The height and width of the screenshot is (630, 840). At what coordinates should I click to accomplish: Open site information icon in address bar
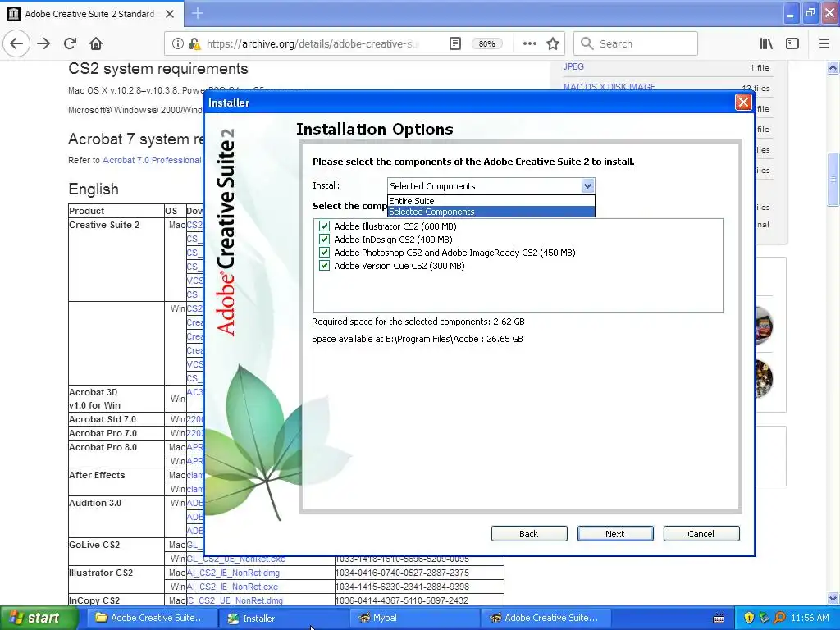coord(177,44)
